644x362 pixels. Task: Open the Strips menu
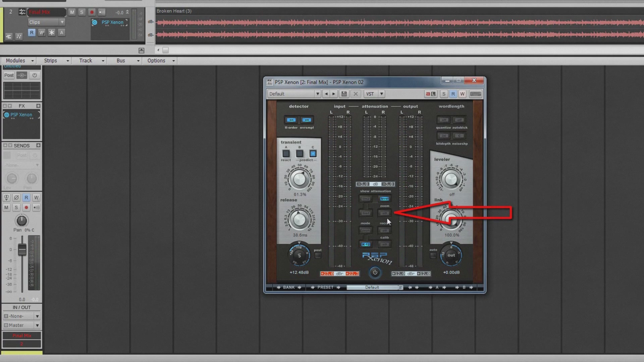coord(56,61)
